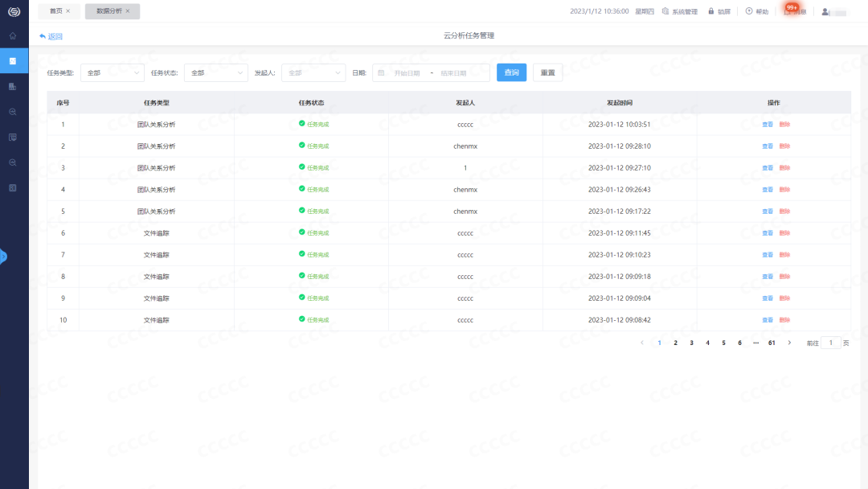Open the 任务状态 dropdown

pyautogui.click(x=216, y=72)
